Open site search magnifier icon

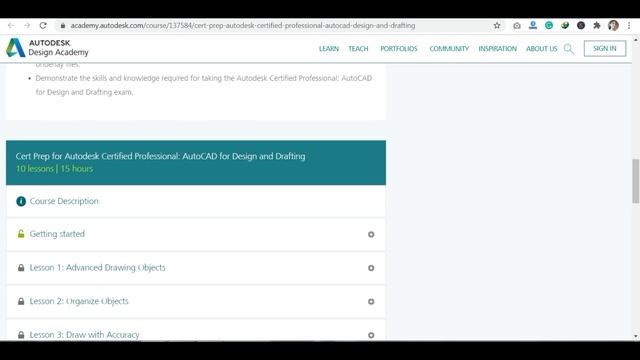(x=569, y=49)
